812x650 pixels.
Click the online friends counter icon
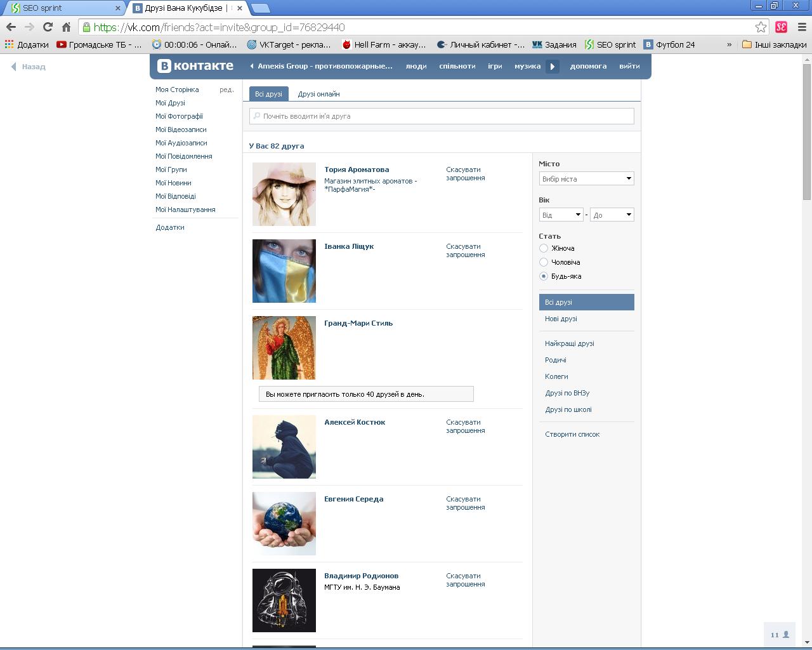780,634
